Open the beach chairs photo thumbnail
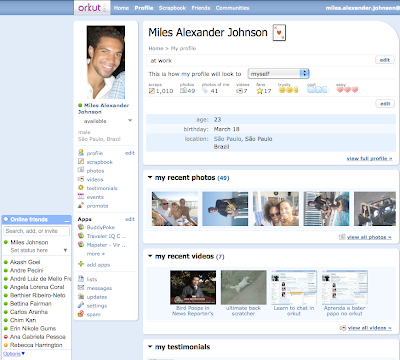Screen dimensions: 400x360 (175, 209)
